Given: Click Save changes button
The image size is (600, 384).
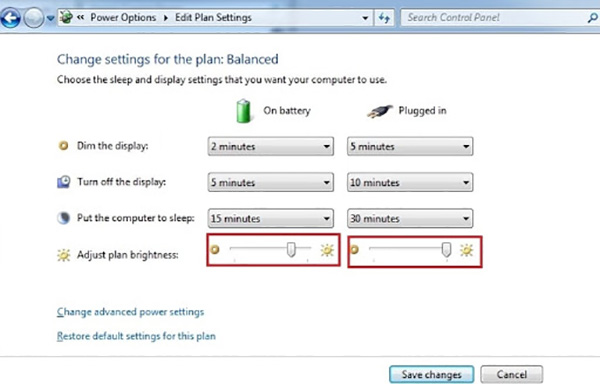Looking at the screenshot, I should 432,374.
